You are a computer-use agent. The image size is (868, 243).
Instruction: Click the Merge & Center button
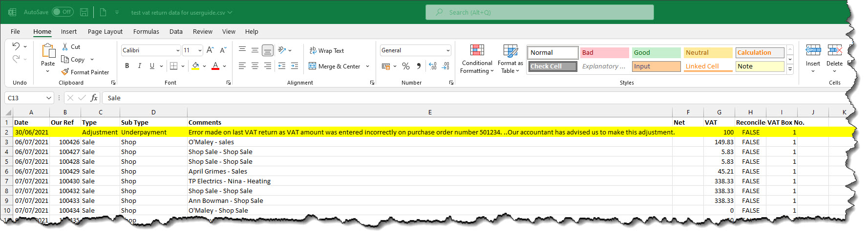[x=335, y=66]
